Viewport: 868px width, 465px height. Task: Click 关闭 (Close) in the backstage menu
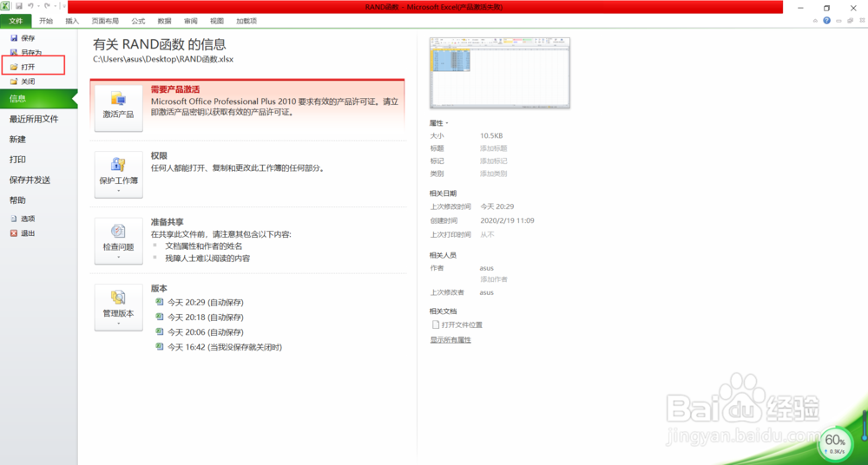[23, 82]
